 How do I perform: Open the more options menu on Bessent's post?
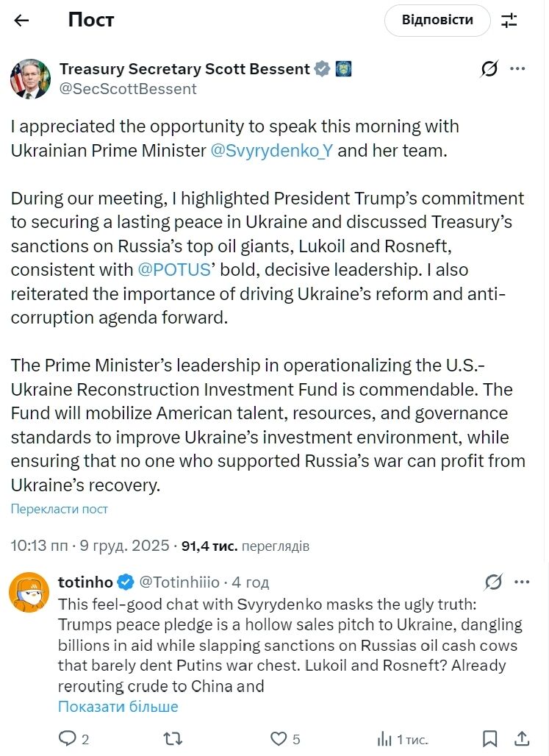coord(519,68)
